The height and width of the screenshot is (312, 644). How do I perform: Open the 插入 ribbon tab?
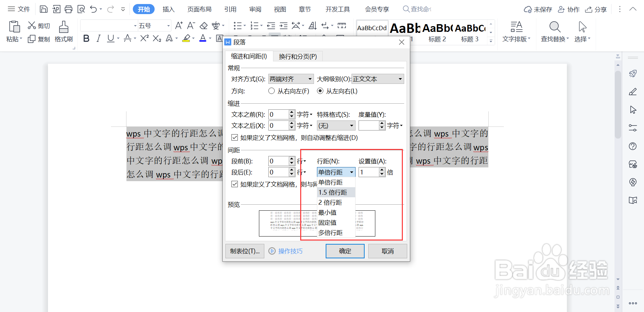click(169, 9)
